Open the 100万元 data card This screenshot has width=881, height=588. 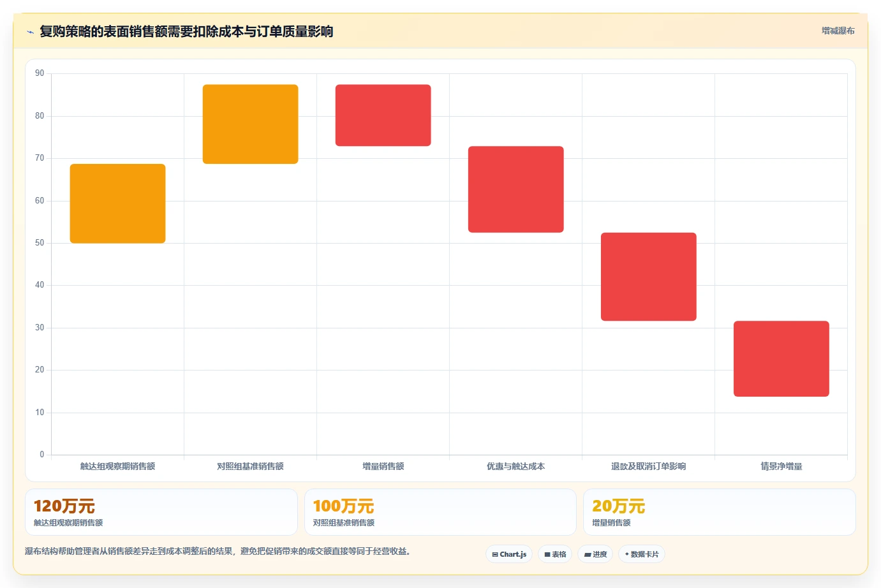click(x=440, y=512)
